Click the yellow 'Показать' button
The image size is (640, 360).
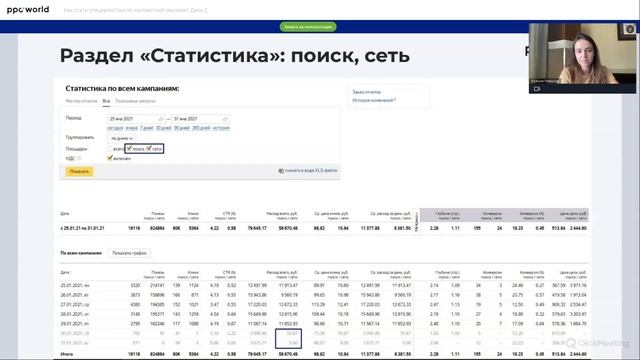point(79,171)
